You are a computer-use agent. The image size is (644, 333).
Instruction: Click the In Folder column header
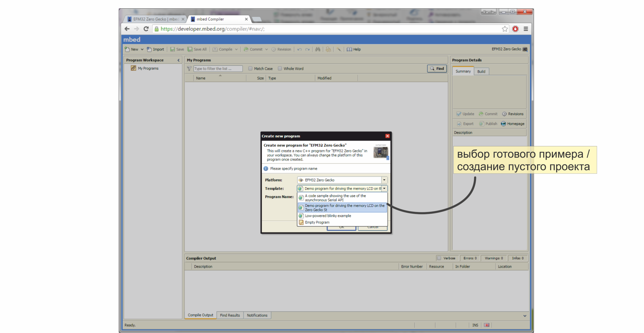pyautogui.click(x=474, y=267)
